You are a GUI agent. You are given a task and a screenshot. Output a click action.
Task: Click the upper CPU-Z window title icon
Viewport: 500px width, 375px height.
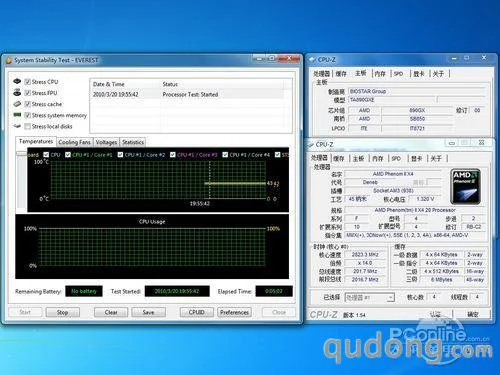coord(312,60)
